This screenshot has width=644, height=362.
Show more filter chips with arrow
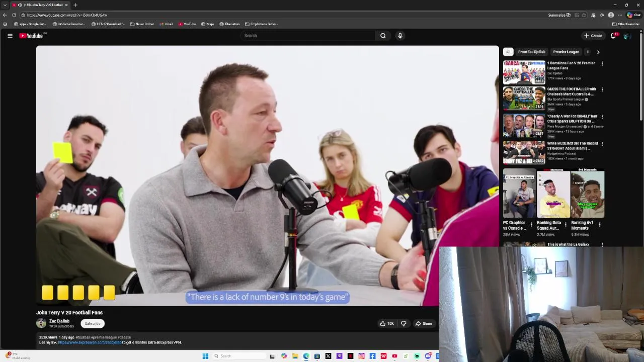[598, 52]
